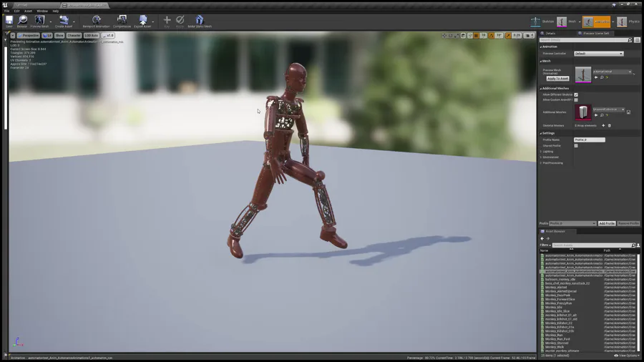
Task: Click the Remove Profile button
Action: point(628,223)
